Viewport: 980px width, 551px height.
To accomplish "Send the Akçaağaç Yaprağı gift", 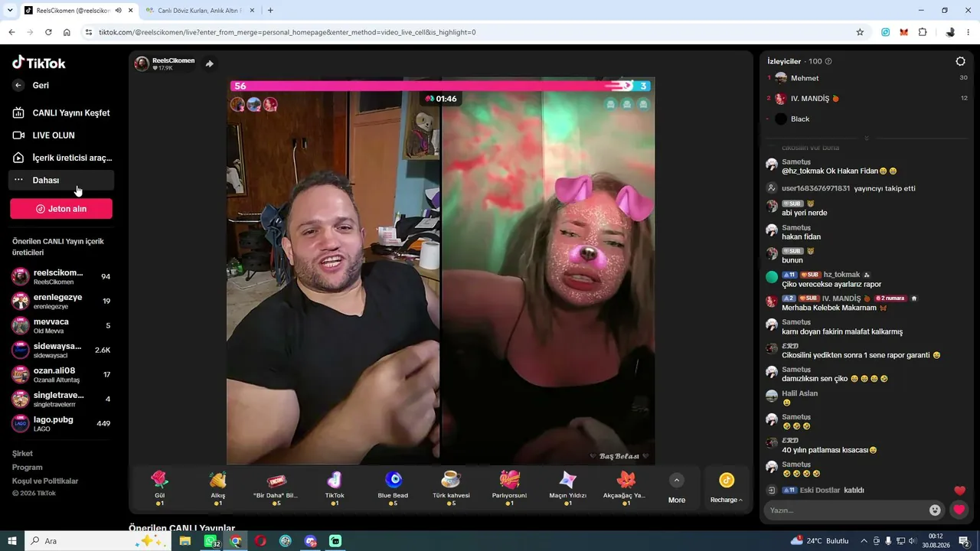I will pos(626,487).
